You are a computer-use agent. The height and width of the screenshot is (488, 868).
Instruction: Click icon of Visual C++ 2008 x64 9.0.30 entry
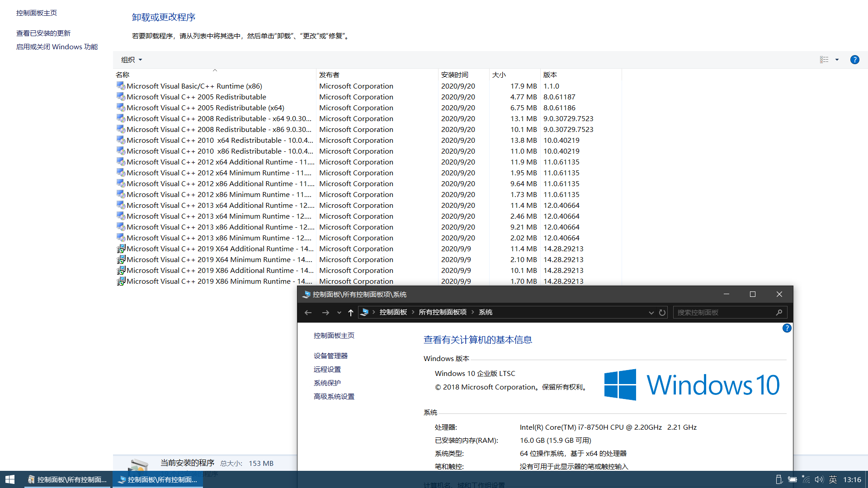(121, 118)
